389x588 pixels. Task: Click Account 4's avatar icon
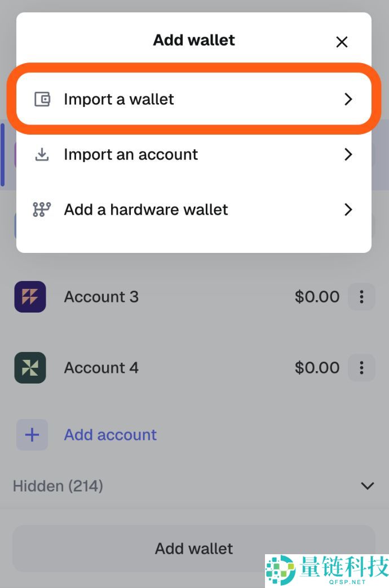[x=30, y=368]
